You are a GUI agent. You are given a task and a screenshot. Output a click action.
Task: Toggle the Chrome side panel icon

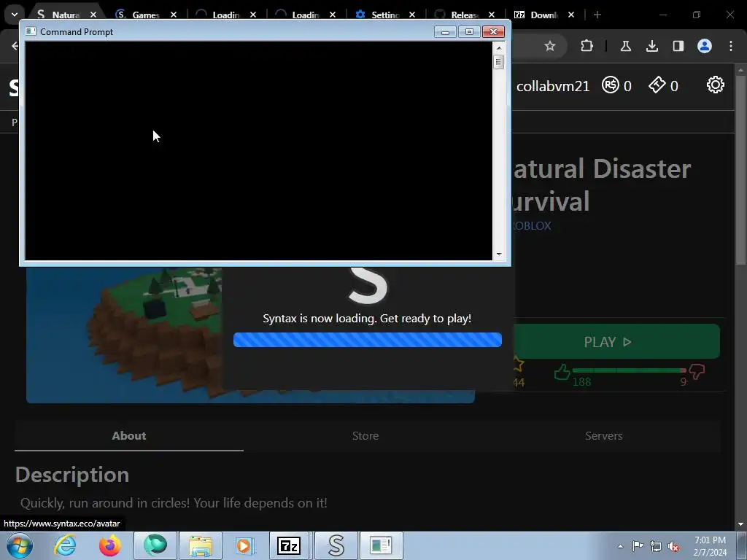click(678, 46)
